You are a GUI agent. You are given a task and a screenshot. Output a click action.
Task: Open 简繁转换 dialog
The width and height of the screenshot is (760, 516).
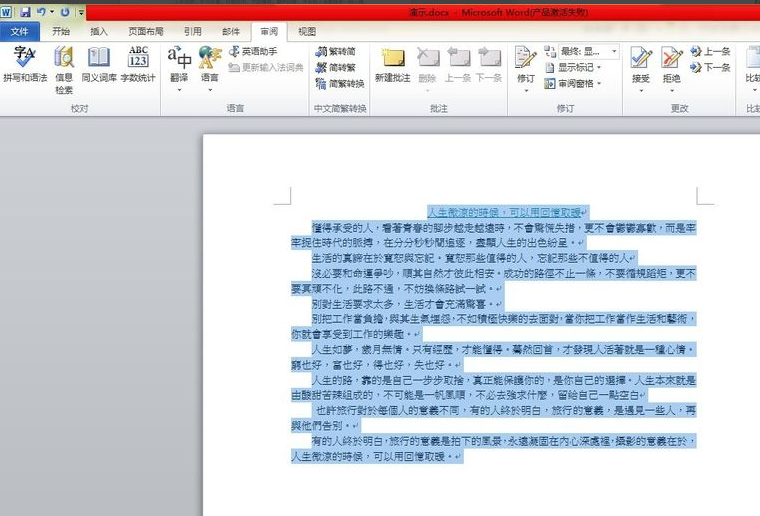[x=340, y=84]
